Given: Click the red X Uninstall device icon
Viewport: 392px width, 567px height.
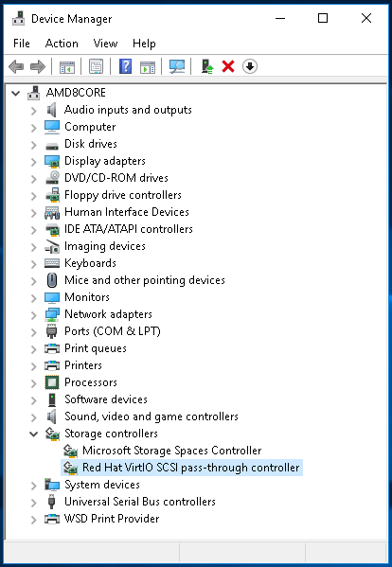Looking at the screenshot, I should click(228, 66).
